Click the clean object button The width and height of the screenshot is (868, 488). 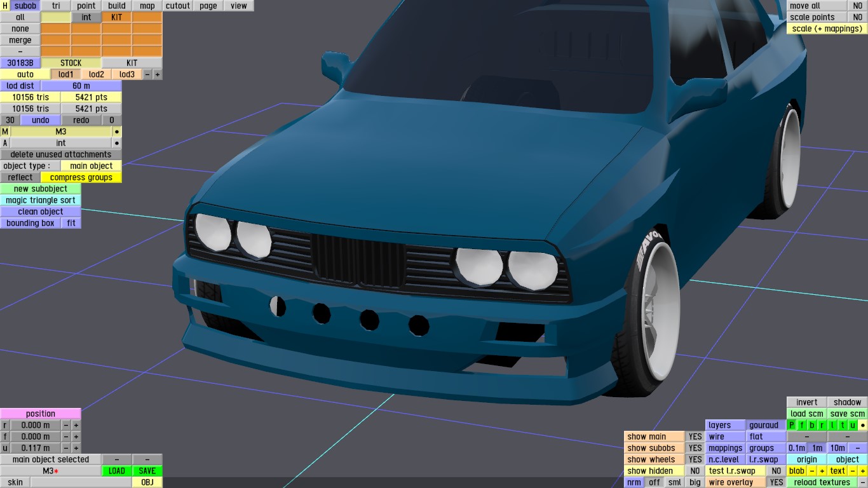click(41, 212)
